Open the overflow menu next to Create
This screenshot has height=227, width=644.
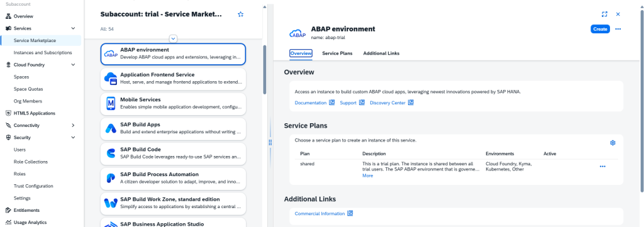(618, 29)
